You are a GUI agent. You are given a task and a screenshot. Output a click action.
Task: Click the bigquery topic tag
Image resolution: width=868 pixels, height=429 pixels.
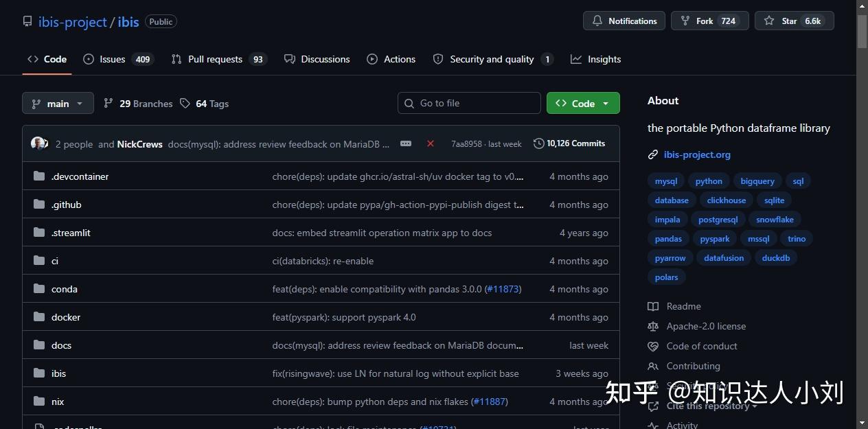(757, 181)
